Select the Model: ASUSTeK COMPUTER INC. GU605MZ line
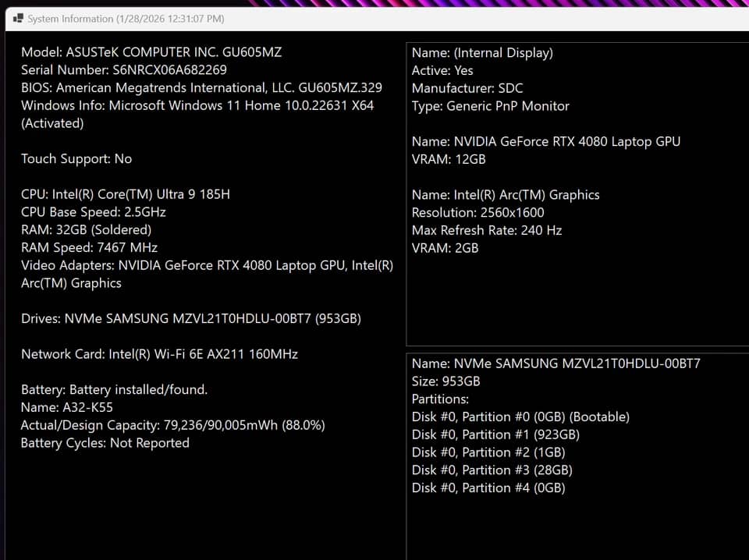 coord(151,52)
